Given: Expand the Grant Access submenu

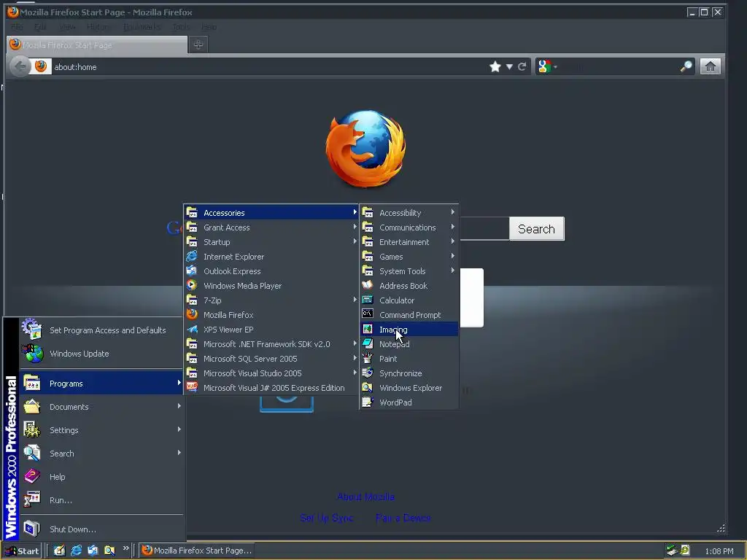Looking at the screenshot, I should coord(271,227).
